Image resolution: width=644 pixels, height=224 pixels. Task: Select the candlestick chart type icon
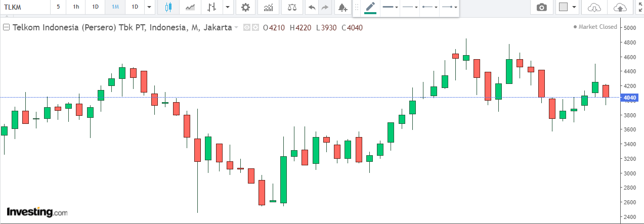168,7
